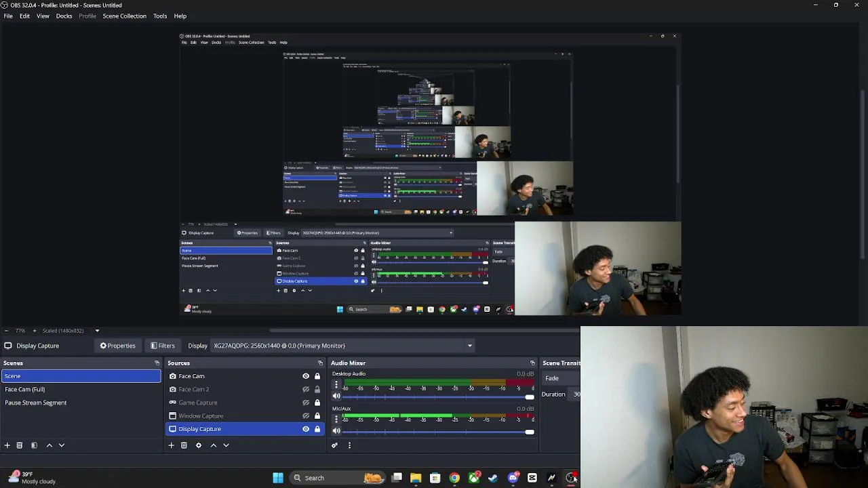This screenshot has height=488, width=868.
Task: Move the scene down with the Scenes down arrow
Action: (62, 445)
